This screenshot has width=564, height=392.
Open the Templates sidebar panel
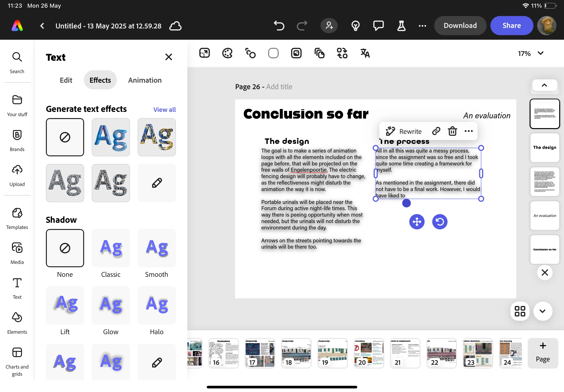point(17,218)
